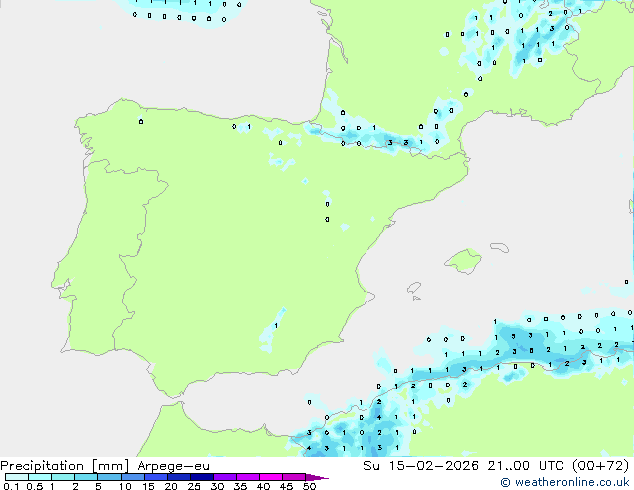Select the 20–25 mm legend color box
The width and height of the screenshot is (634, 490).
tap(179, 477)
